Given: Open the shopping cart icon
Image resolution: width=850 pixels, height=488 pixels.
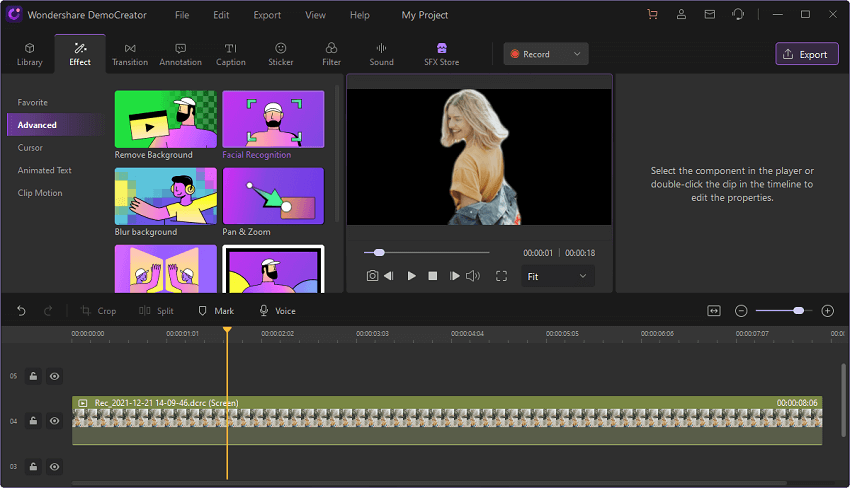Looking at the screenshot, I should pyautogui.click(x=653, y=15).
